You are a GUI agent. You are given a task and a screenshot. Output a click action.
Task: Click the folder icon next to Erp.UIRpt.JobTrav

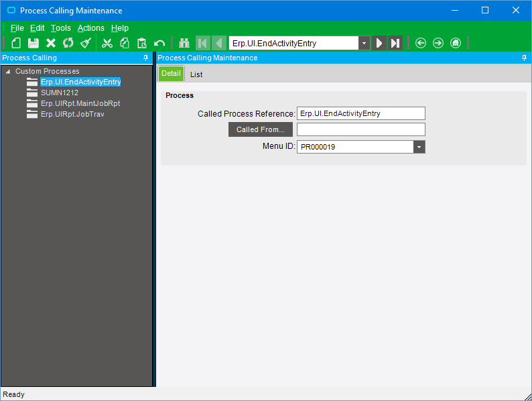pyautogui.click(x=32, y=114)
